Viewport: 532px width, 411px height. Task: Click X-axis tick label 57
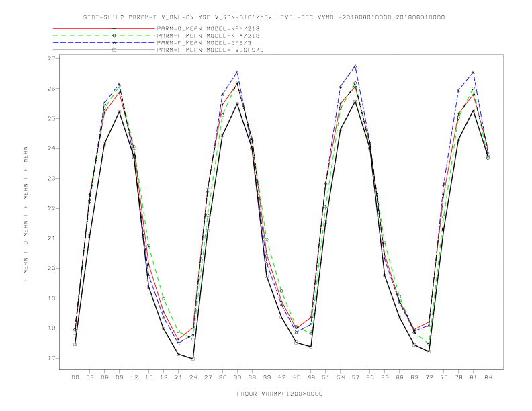(x=355, y=377)
